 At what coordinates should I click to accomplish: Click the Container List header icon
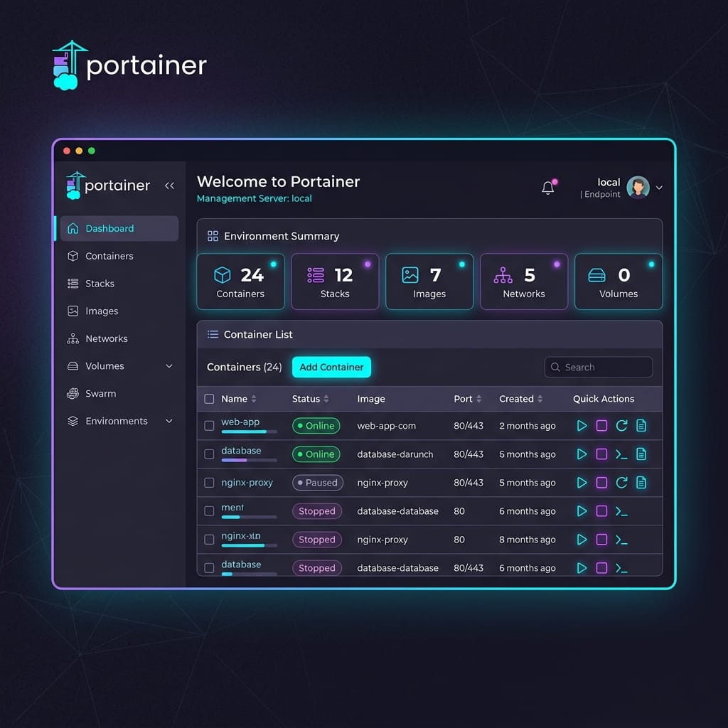tap(213, 334)
